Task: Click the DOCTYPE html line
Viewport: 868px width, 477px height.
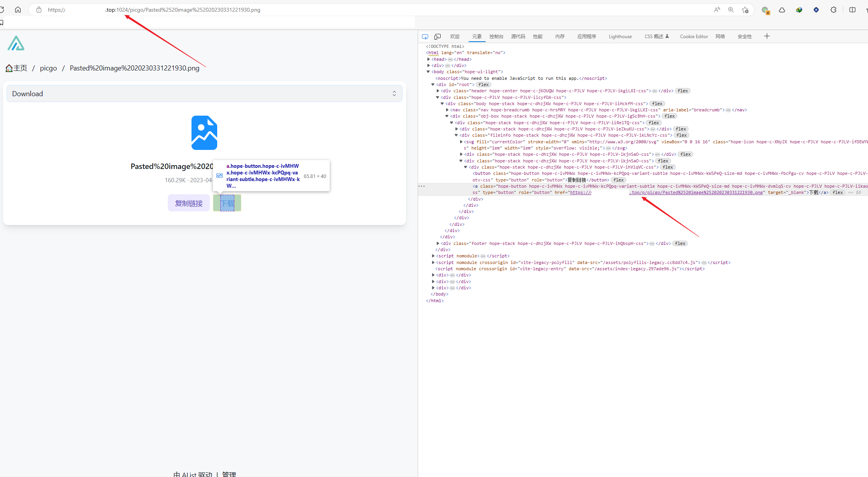Action: coord(445,46)
